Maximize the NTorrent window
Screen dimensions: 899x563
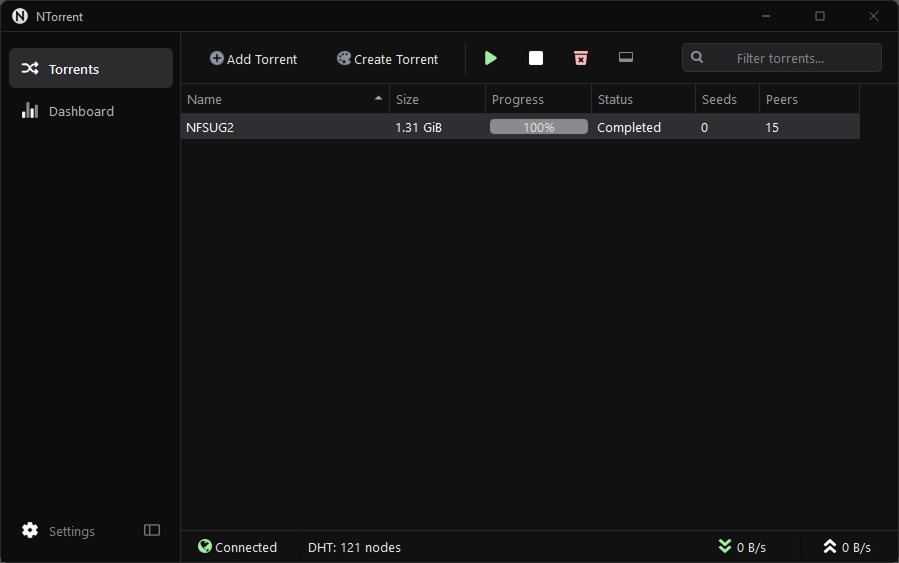(x=820, y=16)
